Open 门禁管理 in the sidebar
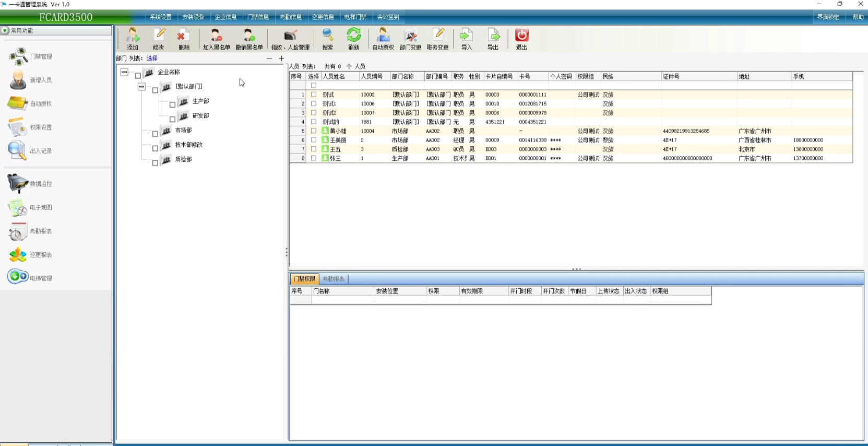This screenshot has height=446, width=868. (x=31, y=56)
